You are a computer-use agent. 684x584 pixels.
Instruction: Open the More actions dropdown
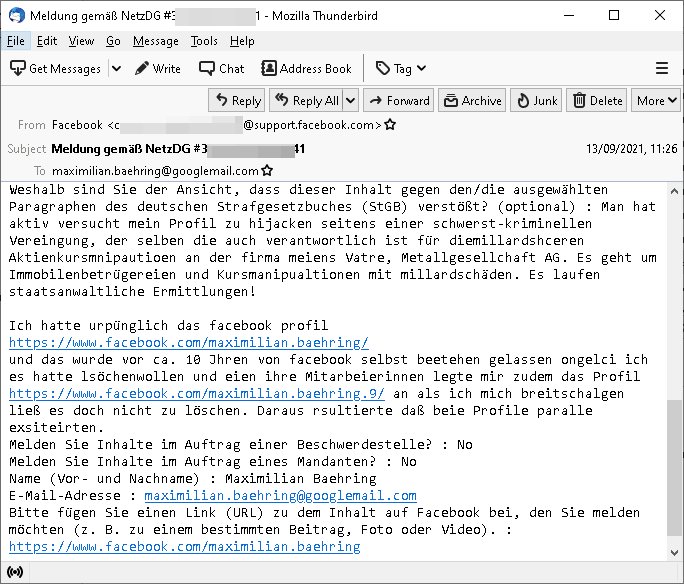657,101
